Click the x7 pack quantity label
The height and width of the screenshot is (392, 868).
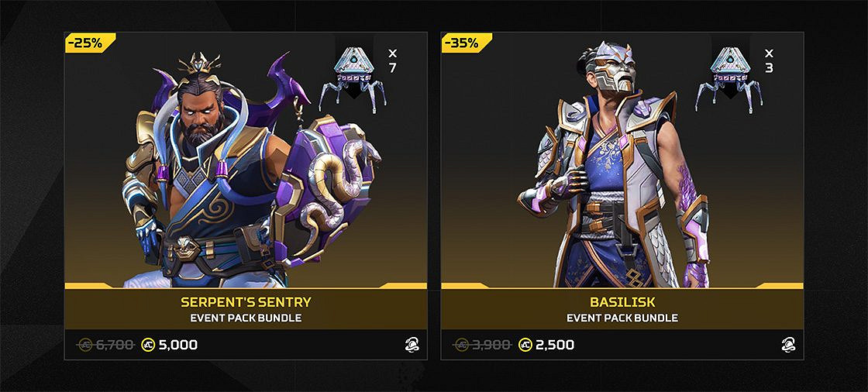pyautogui.click(x=392, y=61)
